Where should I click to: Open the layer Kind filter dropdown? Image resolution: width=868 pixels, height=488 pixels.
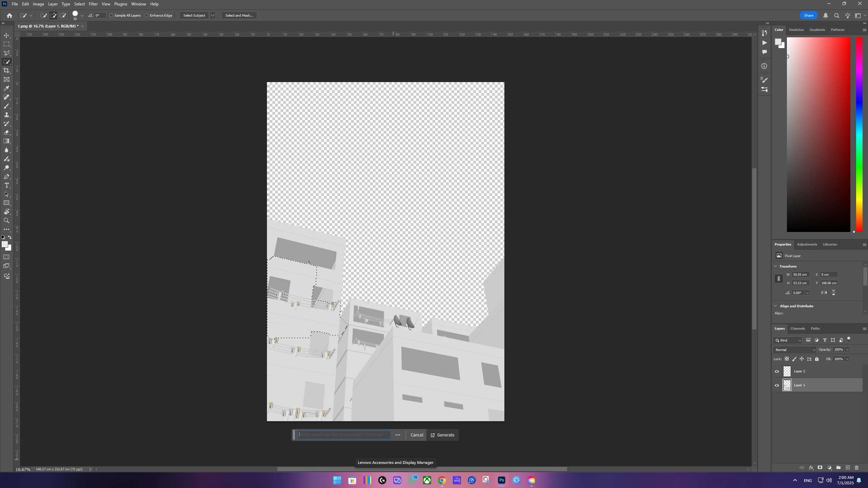[x=788, y=340]
